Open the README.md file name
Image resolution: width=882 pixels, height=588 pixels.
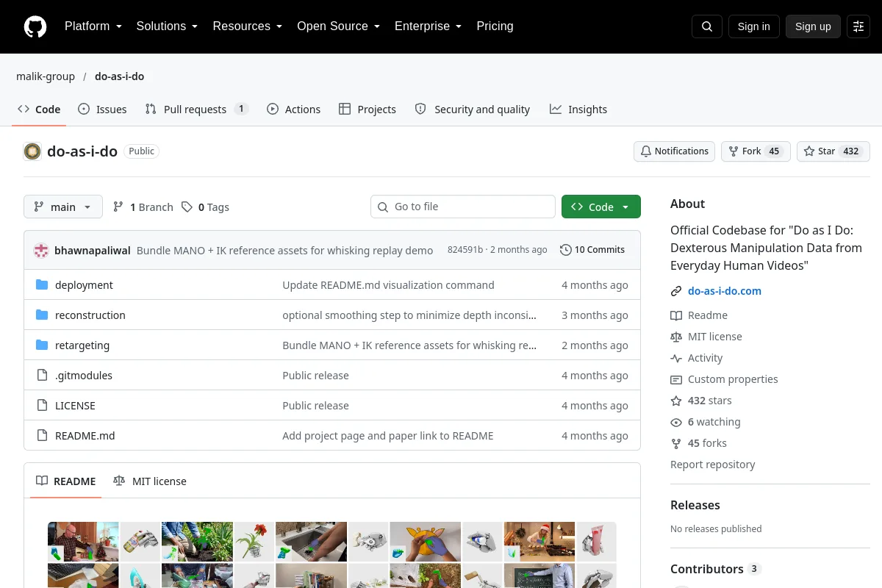pos(85,436)
